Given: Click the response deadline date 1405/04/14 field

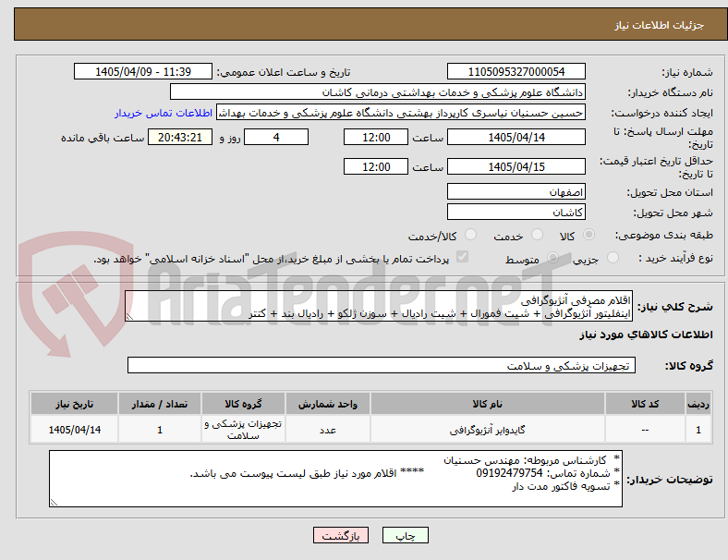Looking at the screenshot, I should pyautogui.click(x=516, y=137).
